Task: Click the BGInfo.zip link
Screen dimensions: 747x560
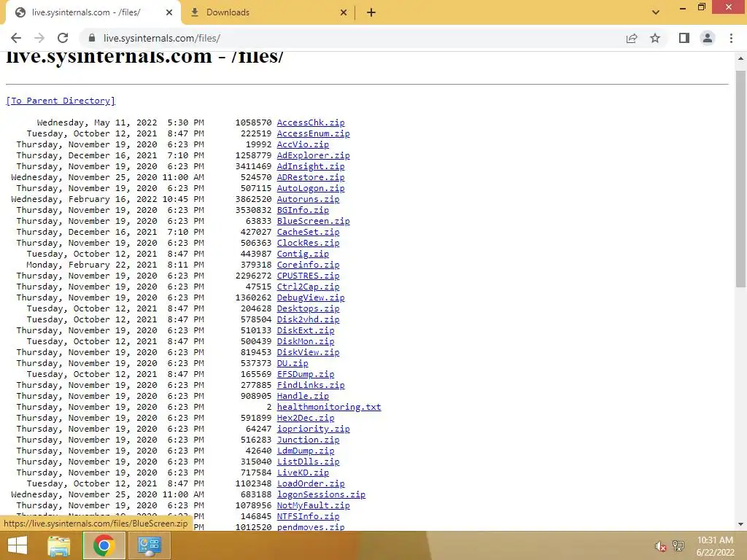Action: pos(303,210)
